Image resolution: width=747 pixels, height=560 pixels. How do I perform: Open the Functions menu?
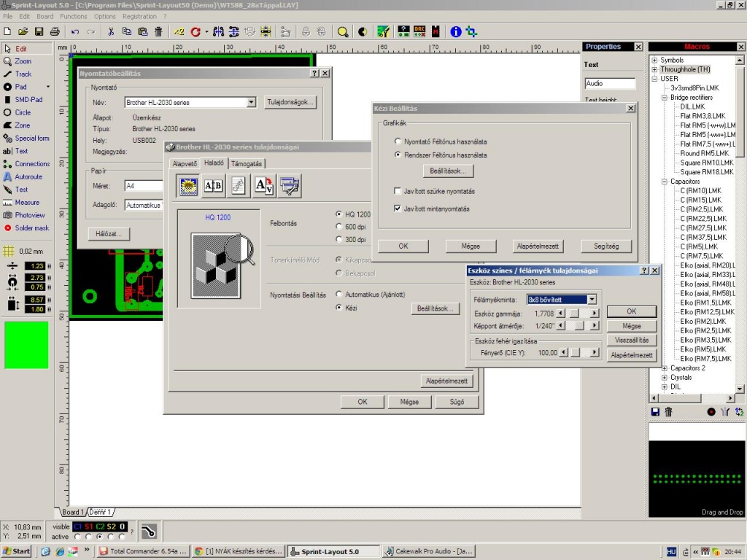74,16
